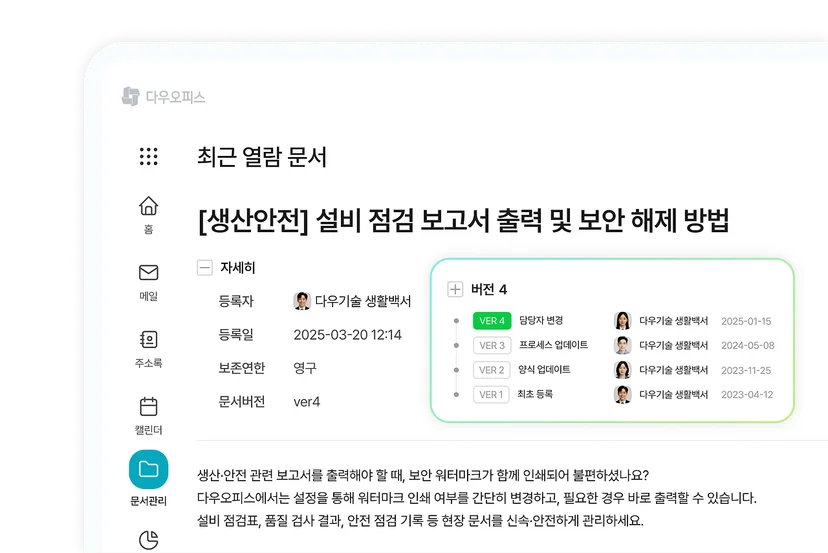Click the 최근 열람 문서 heading
Image resolution: width=828 pixels, height=553 pixels.
click(x=262, y=157)
